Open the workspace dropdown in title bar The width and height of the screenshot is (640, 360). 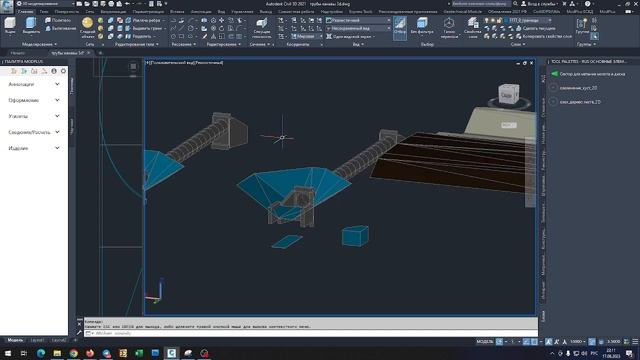pos(46,4)
